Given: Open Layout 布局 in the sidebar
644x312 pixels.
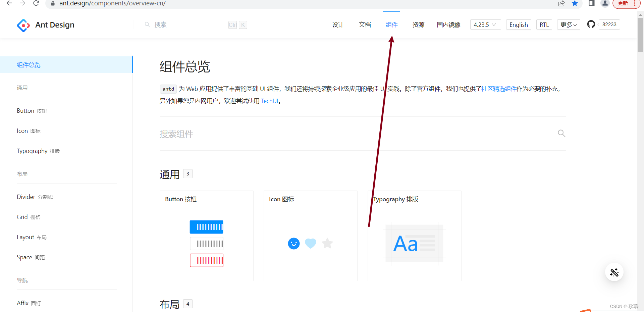Looking at the screenshot, I should pyautogui.click(x=32, y=237).
